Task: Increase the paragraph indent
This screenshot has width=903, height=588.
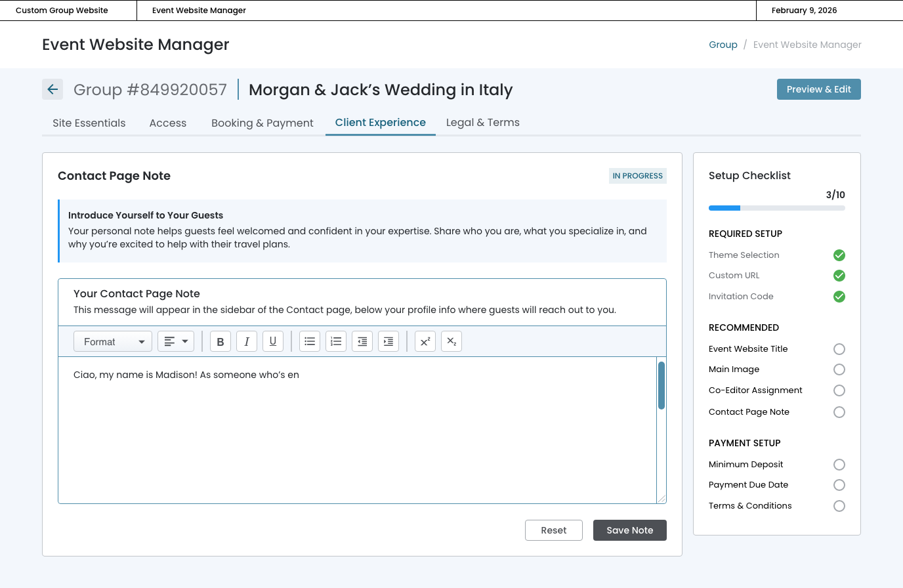Action: [388, 341]
